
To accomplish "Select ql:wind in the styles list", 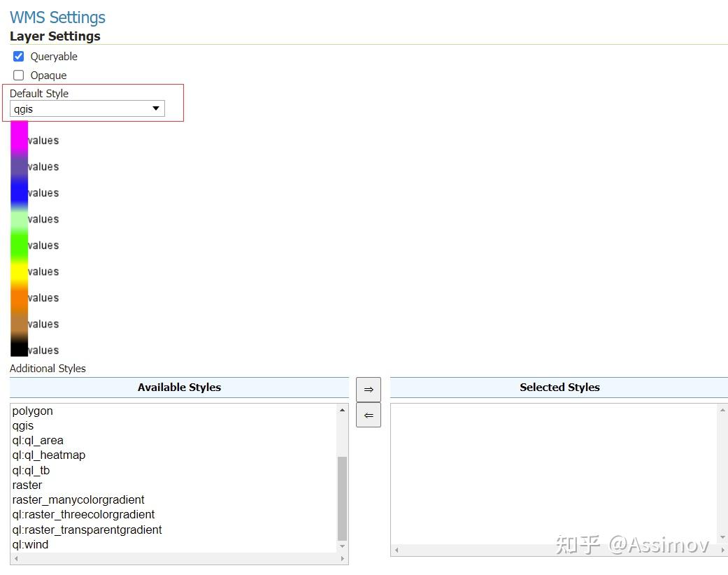I will point(30,544).
